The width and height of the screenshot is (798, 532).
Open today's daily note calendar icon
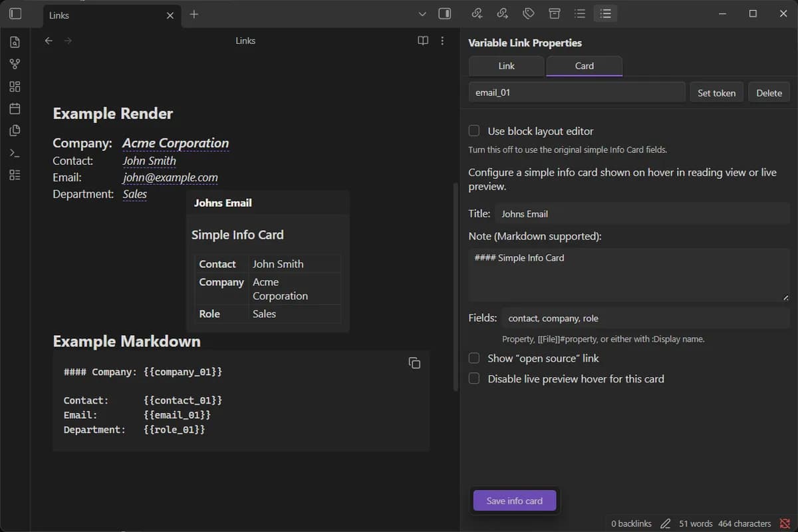point(15,108)
